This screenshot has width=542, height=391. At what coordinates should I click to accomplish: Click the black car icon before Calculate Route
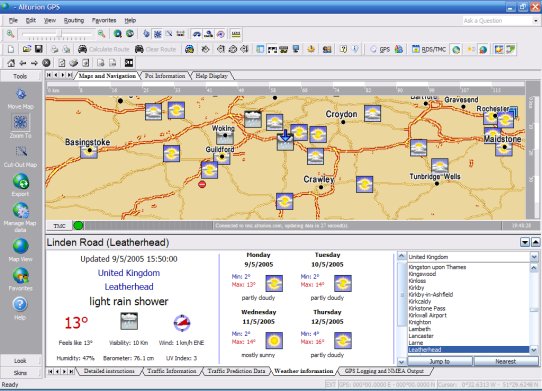coord(82,49)
